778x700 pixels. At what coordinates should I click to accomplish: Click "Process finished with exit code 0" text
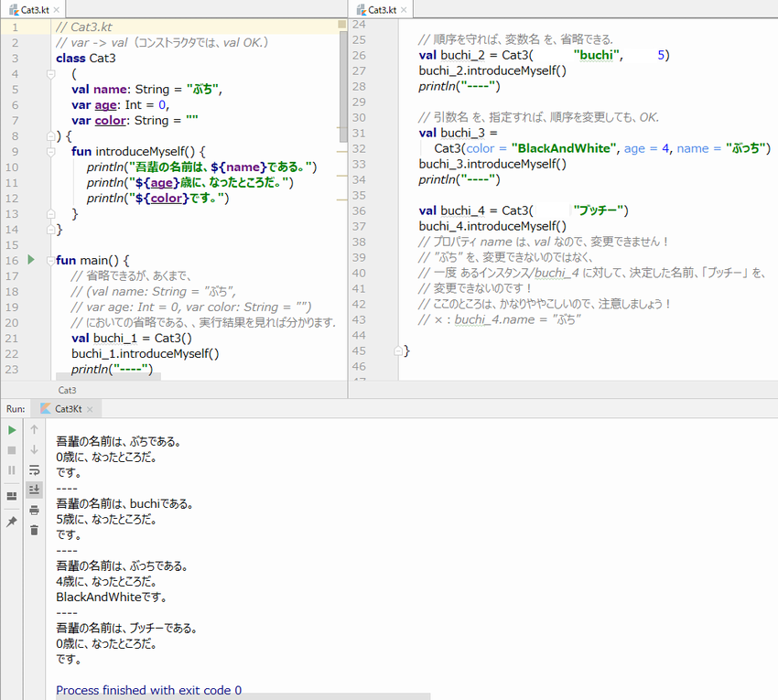click(149, 691)
